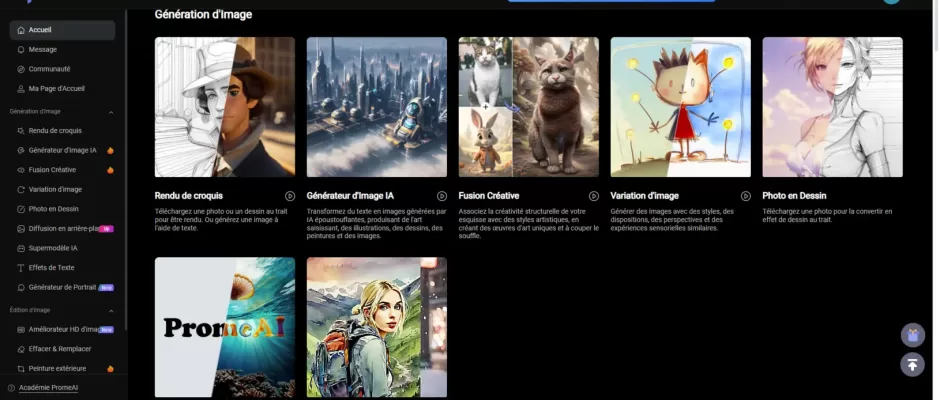Click the Académie PromeAI icon
Screen dimensions: 940x400
click(11, 388)
